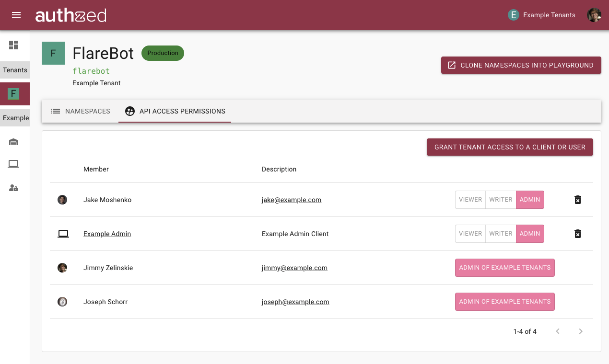Screen dimensions: 609x364
Task: Click the Joseph Schorr name cell
Action: (x=105, y=302)
